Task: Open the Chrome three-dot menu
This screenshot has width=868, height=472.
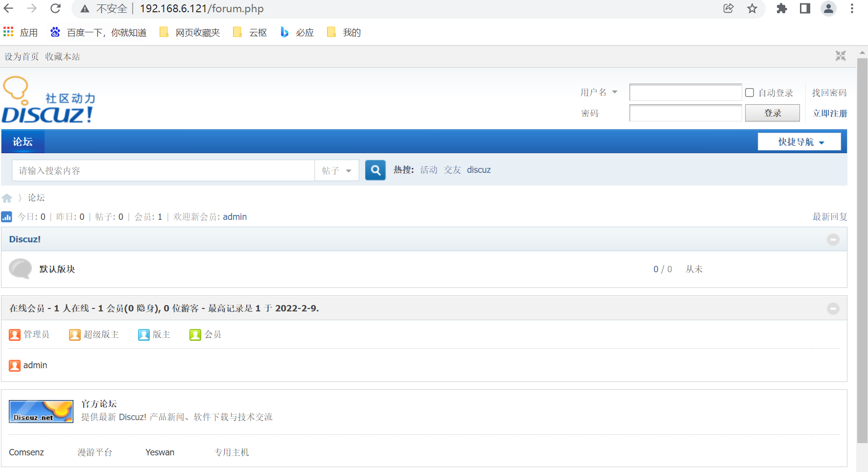Action: click(852, 8)
